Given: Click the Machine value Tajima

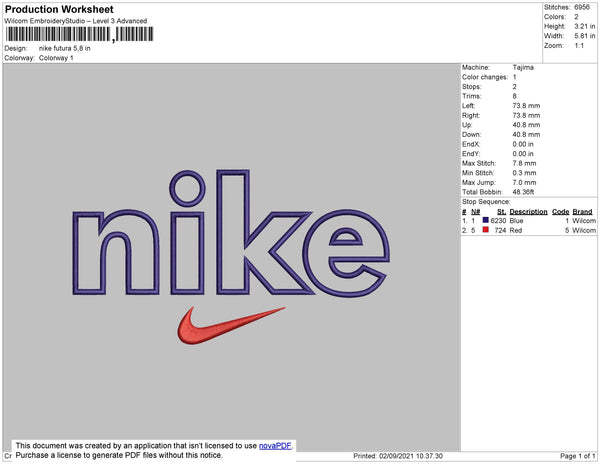Looking at the screenshot, I should pos(523,67).
